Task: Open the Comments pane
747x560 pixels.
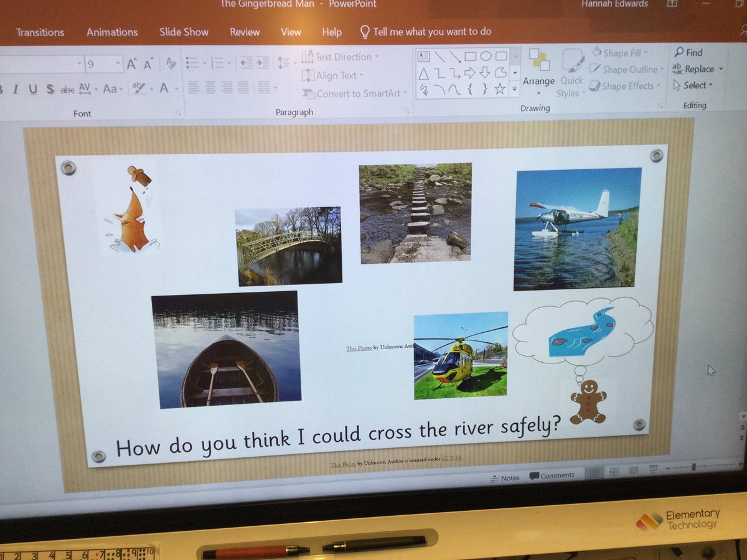Action: [552, 475]
